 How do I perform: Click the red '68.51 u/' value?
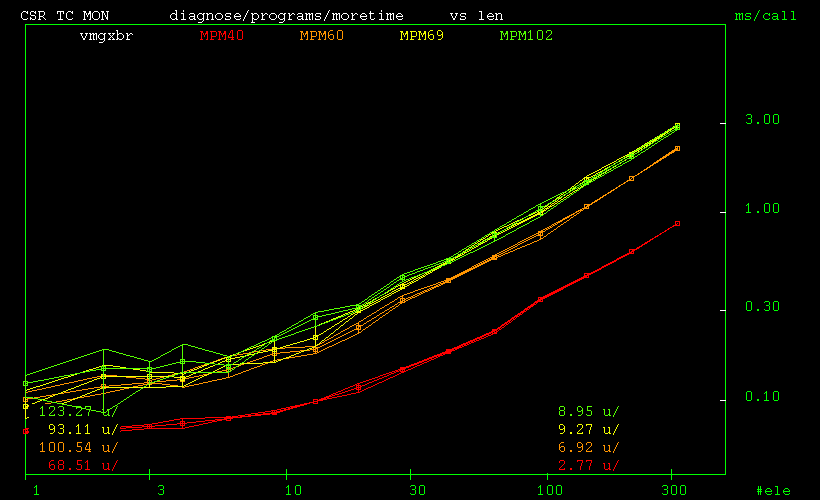click(83, 465)
